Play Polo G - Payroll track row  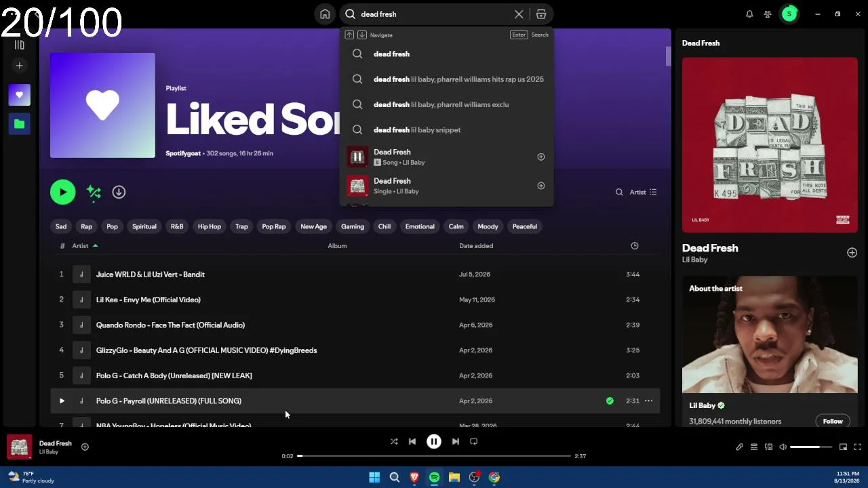62,401
